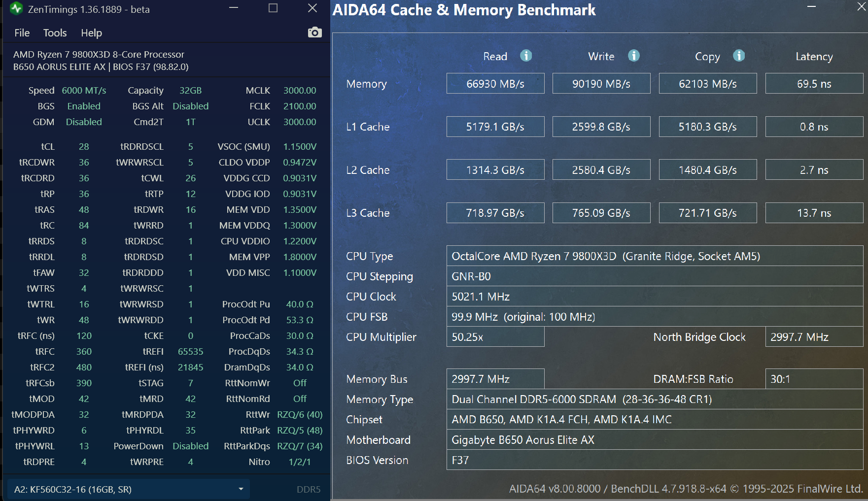Click the tCL value 28
868x501 pixels.
(x=84, y=146)
